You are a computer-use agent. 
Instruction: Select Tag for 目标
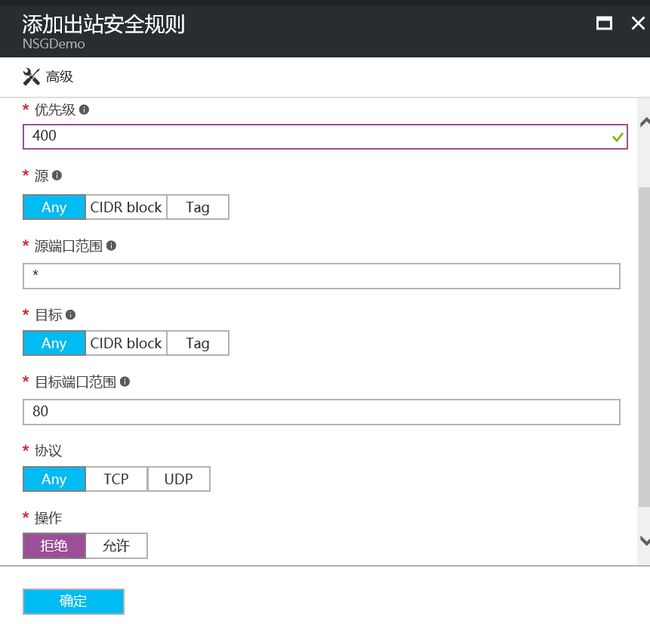198,343
